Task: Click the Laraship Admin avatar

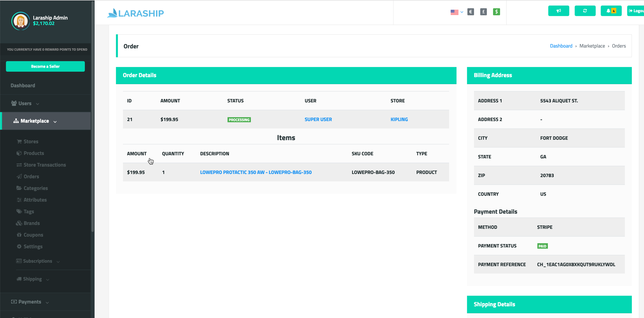Action: [x=21, y=21]
